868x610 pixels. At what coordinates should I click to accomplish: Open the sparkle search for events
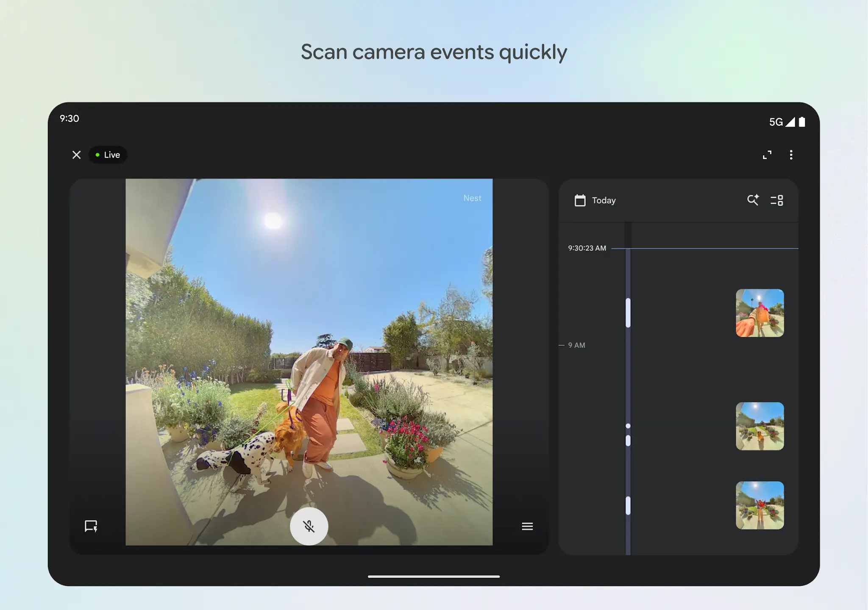753,200
